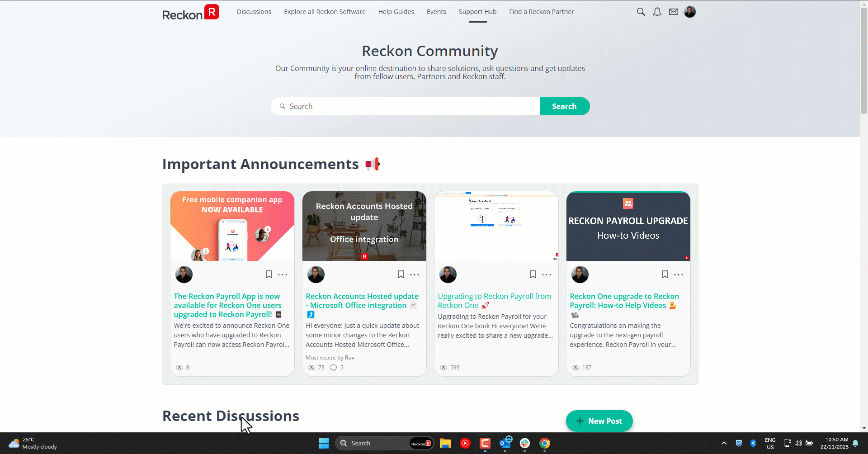This screenshot has height=454, width=868.
Task: Open the weather widget on taskbar
Action: tap(33, 443)
